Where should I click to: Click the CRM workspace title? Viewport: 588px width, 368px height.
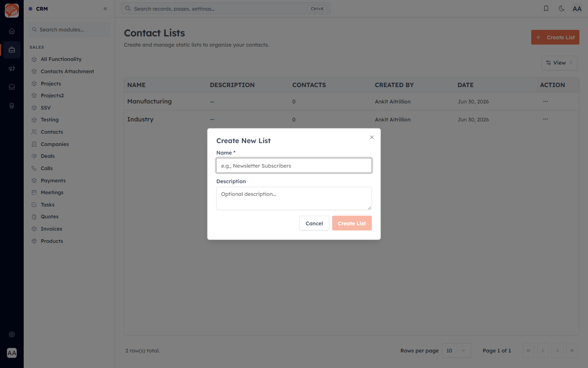pos(42,9)
